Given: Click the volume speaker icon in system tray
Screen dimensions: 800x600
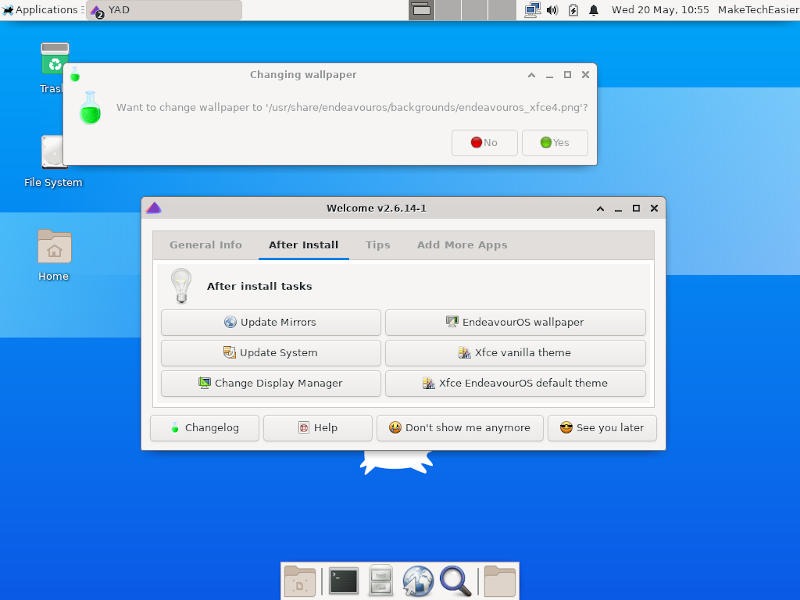Looking at the screenshot, I should click(x=550, y=10).
